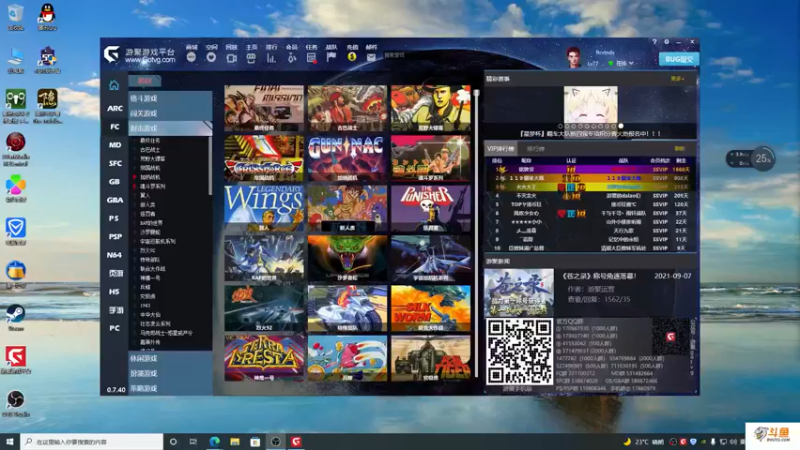This screenshot has width=800, height=450.
Task: Open the video camera icon in toolbar
Action: click(x=231, y=58)
